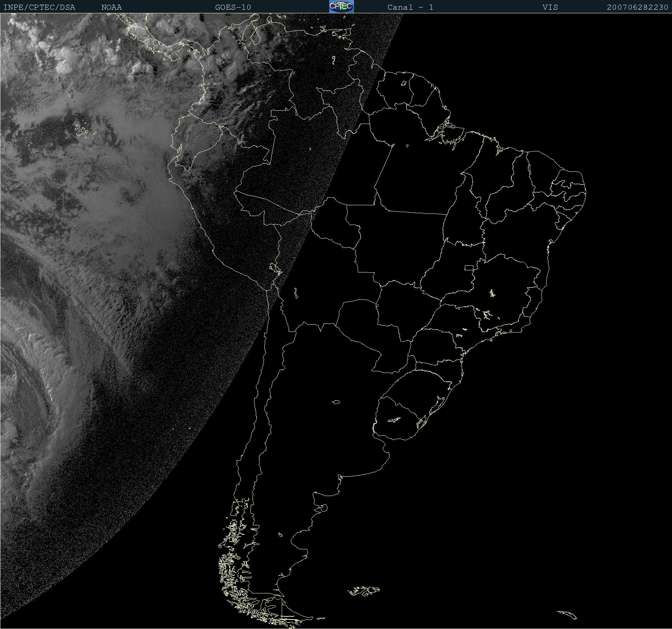Click the 200706282230 timestamp

pyautogui.click(x=638, y=7)
